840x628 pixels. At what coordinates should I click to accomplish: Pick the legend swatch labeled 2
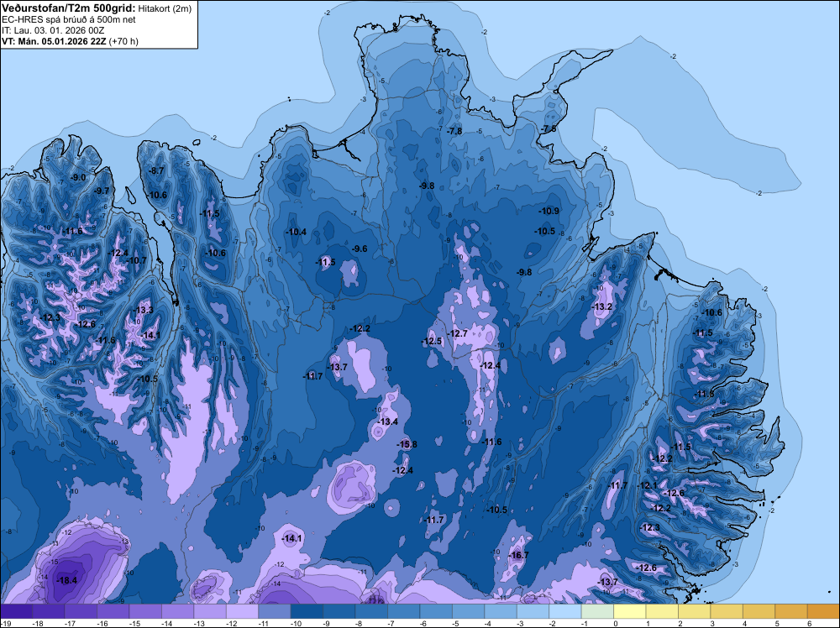coord(695,611)
